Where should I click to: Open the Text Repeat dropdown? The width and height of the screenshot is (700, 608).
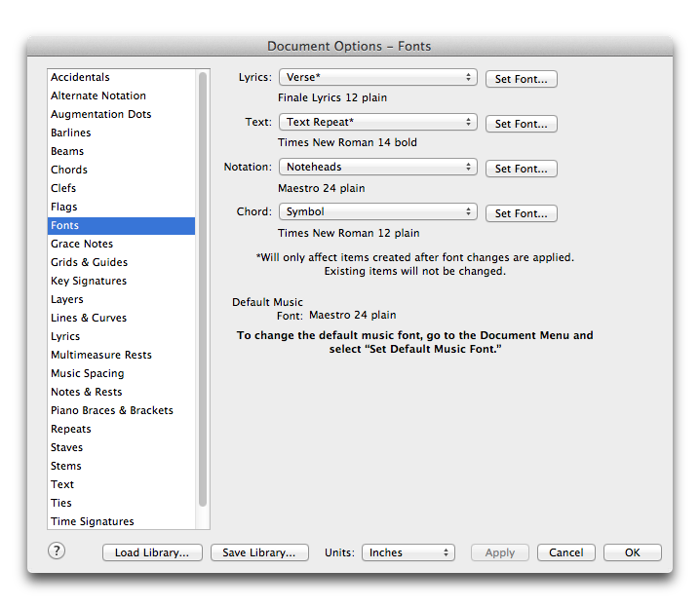378,122
